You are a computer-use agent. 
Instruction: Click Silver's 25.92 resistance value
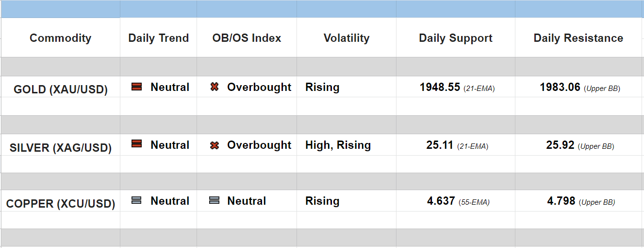[560, 145]
